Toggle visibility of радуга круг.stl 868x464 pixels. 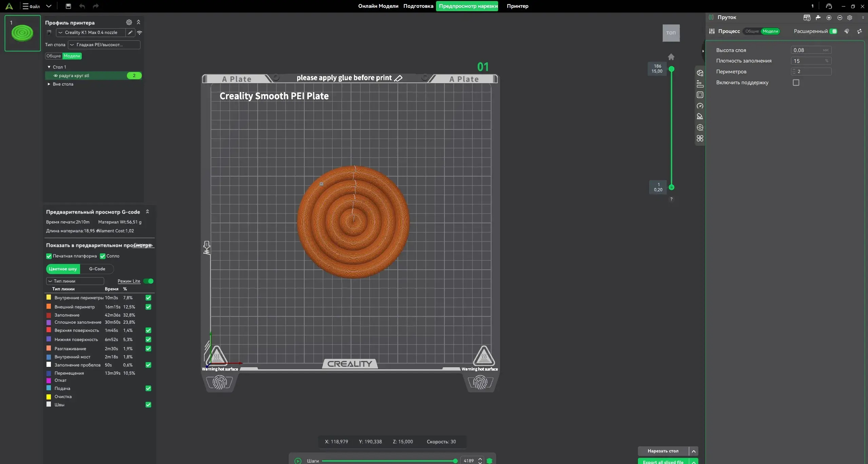click(x=56, y=76)
